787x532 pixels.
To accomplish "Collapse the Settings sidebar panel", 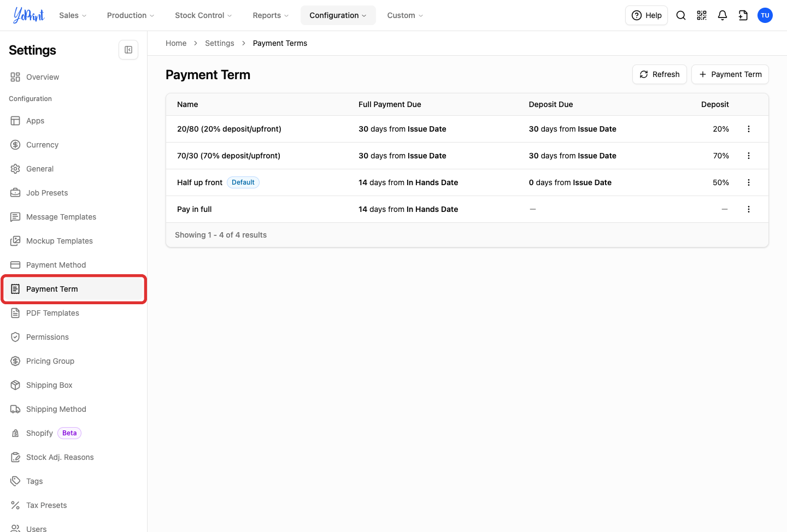I will click(x=128, y=50).
